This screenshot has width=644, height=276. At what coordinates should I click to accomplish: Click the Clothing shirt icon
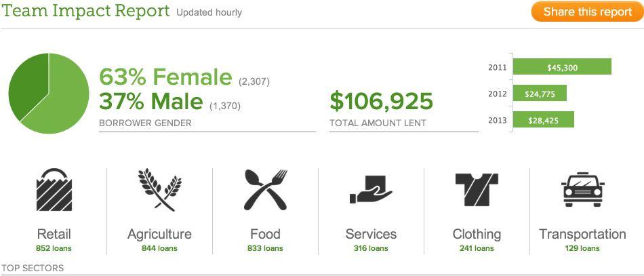[x=477, y=190]
